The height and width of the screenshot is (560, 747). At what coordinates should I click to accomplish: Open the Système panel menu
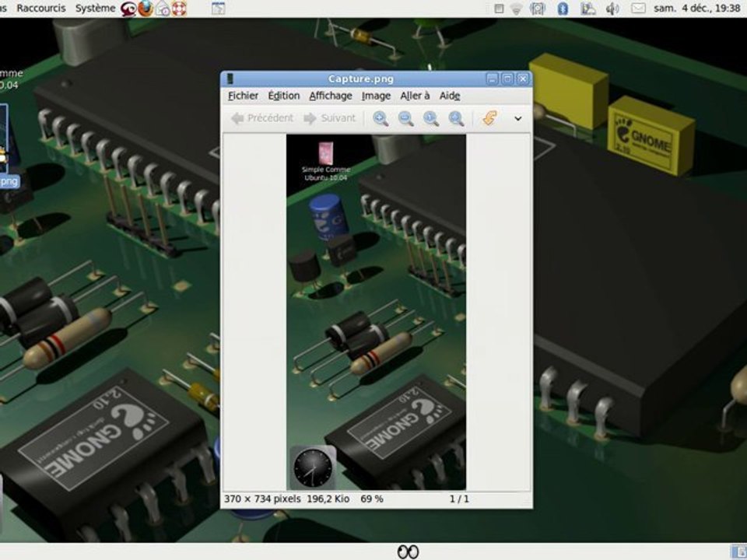[95, 8]
